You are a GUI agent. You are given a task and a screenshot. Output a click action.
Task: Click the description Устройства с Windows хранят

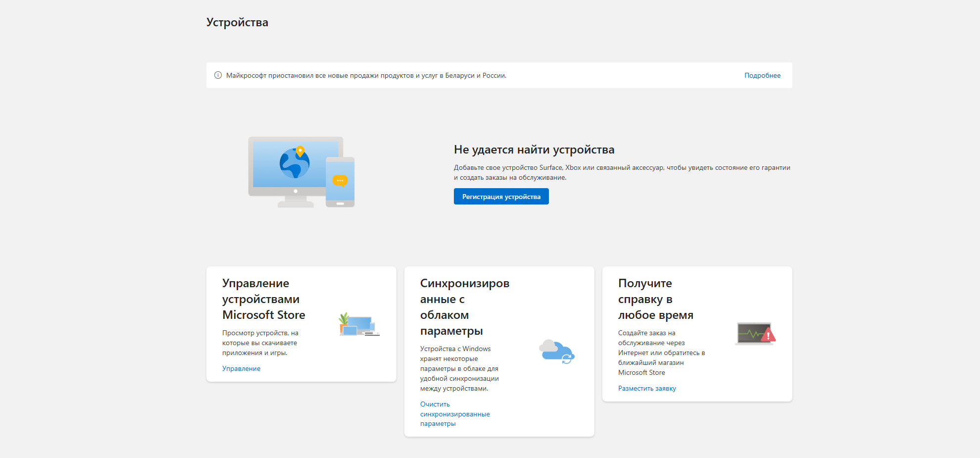(x=459, y=368)
